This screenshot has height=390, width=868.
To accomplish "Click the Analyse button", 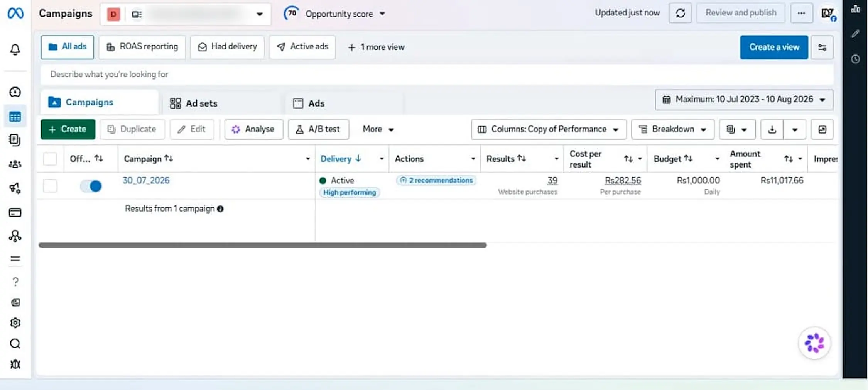I will coord(254,129).
